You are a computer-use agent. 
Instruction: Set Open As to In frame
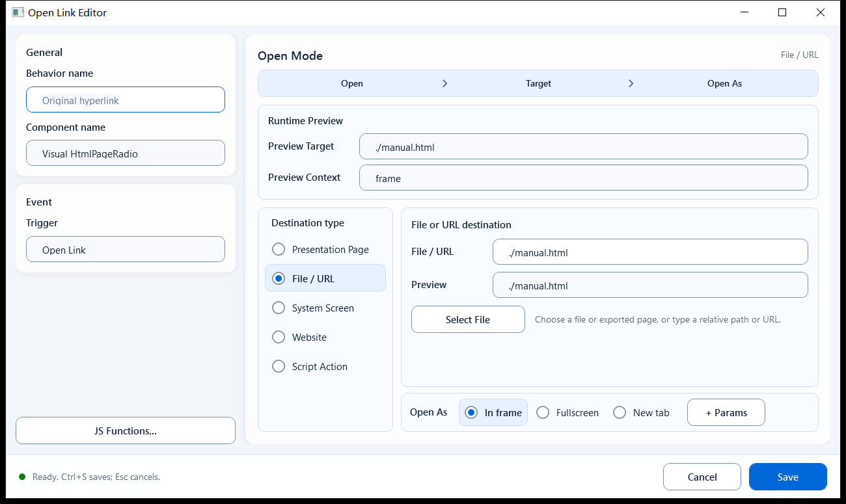(x=493, y=412)
